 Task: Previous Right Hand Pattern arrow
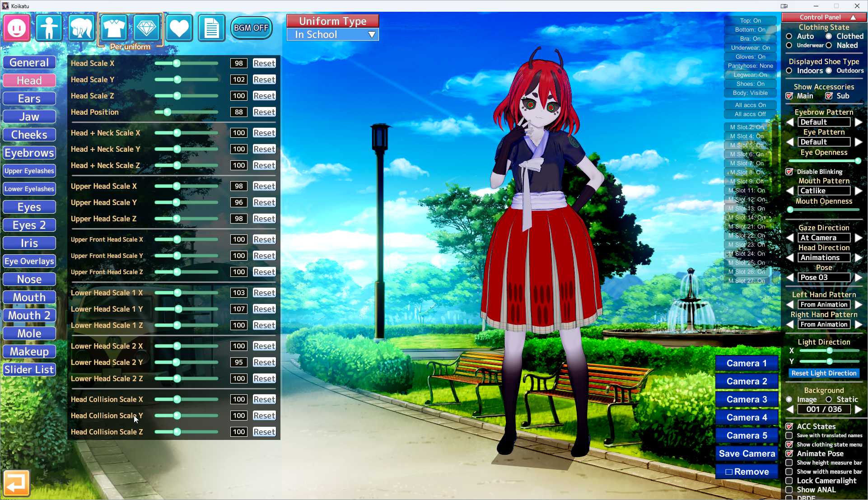(790, 324)
